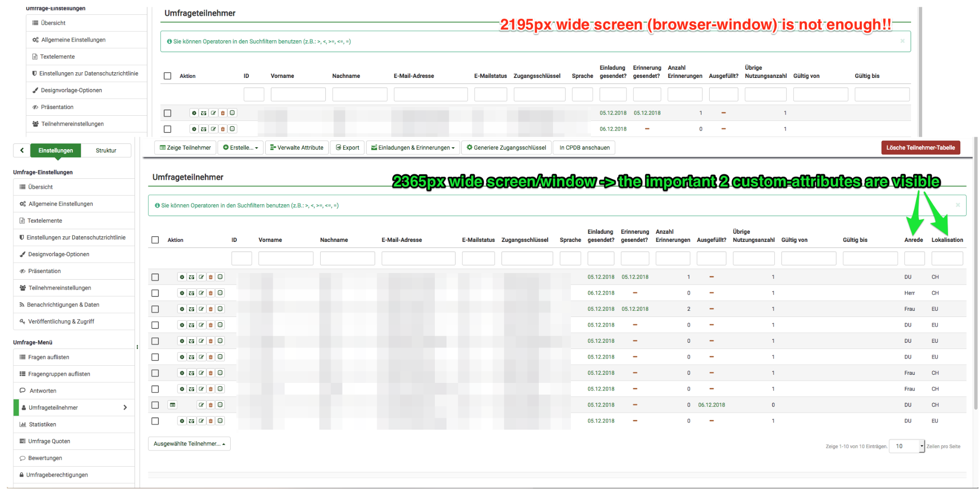Click Generiere Zugangsschlüssel
The image size is (980, 491).
coord(506,148)
